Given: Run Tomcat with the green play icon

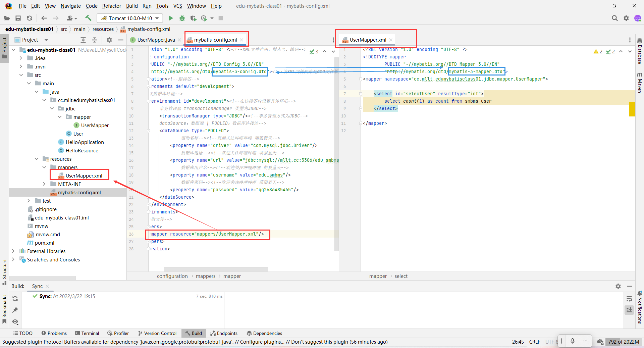Looking at the screenshot, I should click(171, 18).
